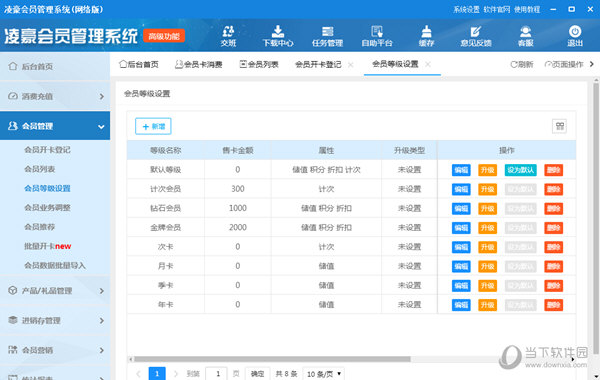This screenshot has width=600, height=380.
Task: Switch to the 会员列表 tab
Action: 259,64
